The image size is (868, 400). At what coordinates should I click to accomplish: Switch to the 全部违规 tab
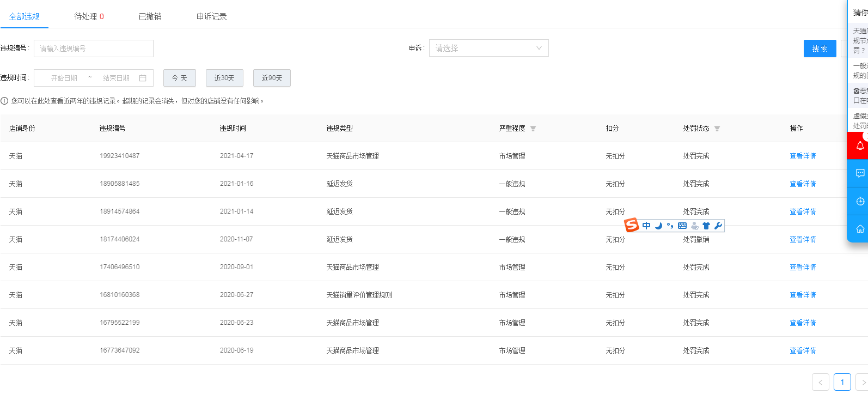25,16
